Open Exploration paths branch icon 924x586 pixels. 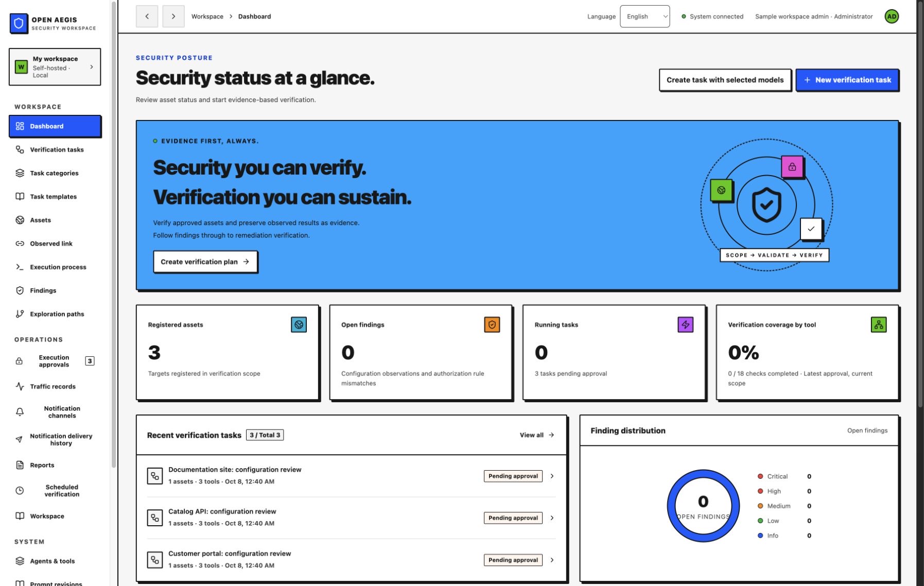click(20, 314)
